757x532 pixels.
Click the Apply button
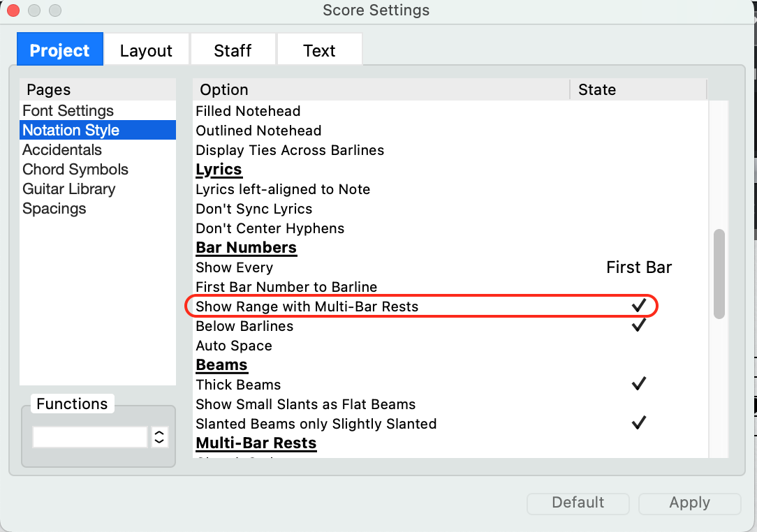(x=689, y=503)
